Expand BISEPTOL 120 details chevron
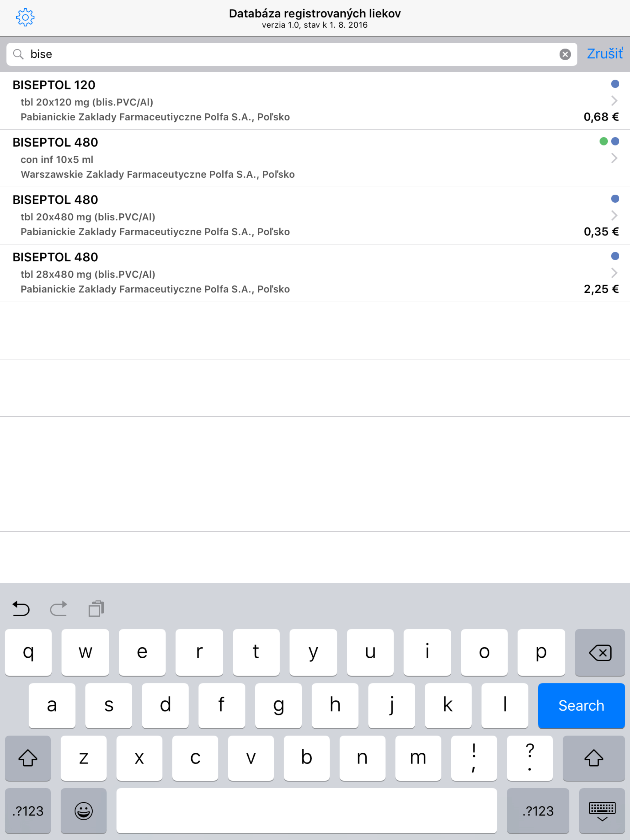Viewport: 630px width, 840px height. coord(614,101)
